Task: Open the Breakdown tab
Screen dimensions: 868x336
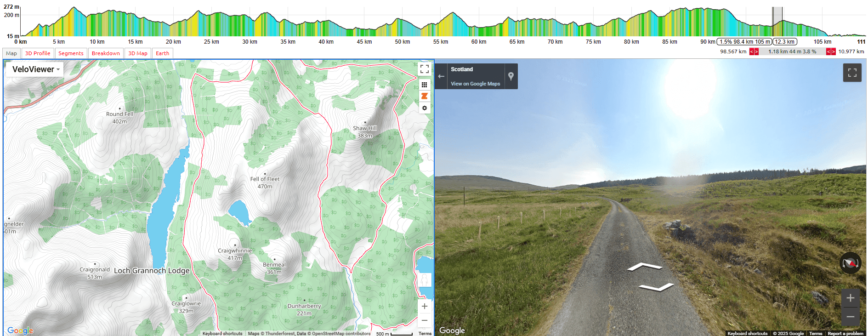Action: pyautogui.click(x=106, y=53)
